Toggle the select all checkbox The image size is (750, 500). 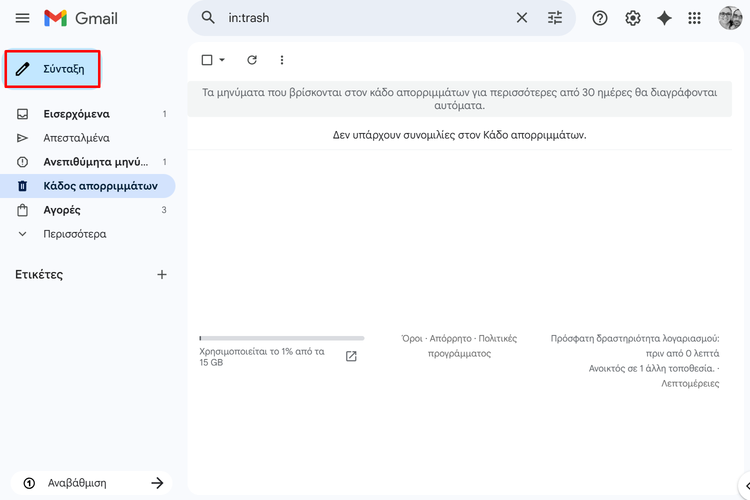point(207,60)
